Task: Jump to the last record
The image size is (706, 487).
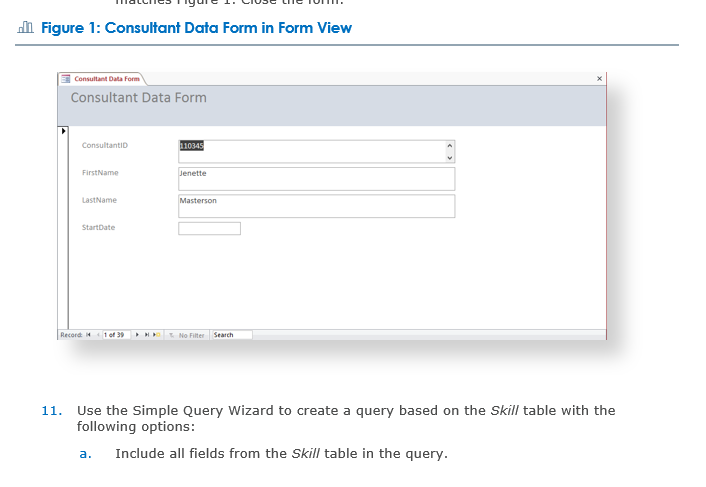Action: pyautogui.click(x=147, y=334)
